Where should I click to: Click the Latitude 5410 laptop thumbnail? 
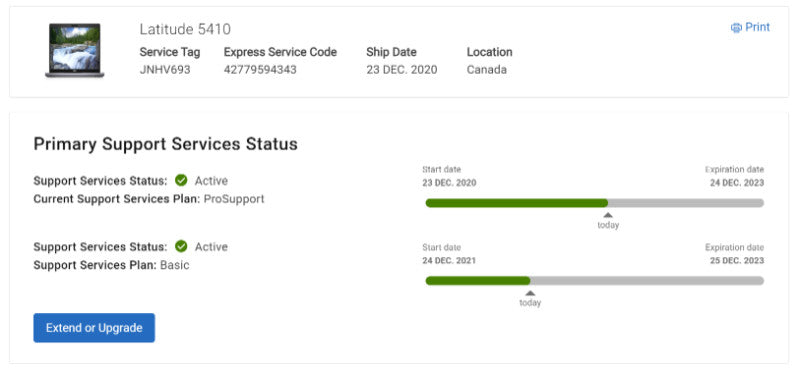tap(74, 51)
